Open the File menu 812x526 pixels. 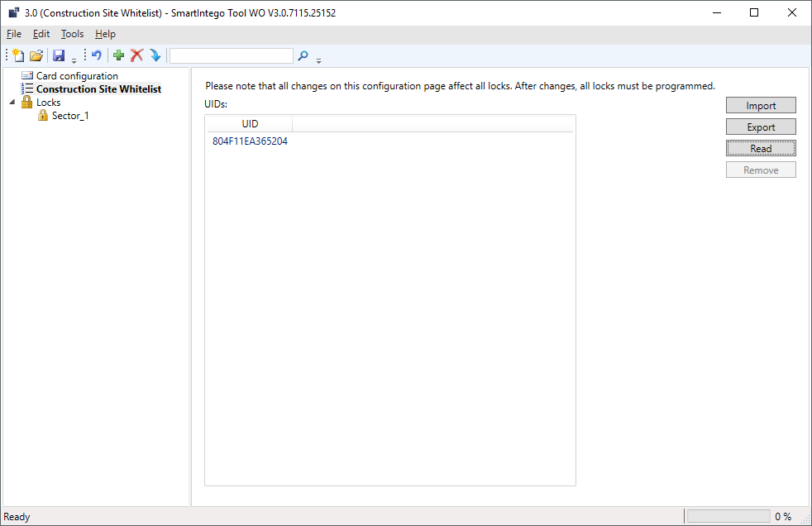coord(14,34)
